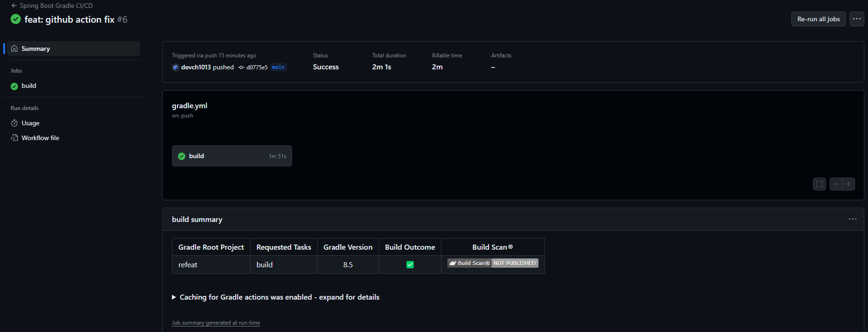
Task: Open the build summary ellipsis menu
Action: pyautogui.click(x=852, y=219)
